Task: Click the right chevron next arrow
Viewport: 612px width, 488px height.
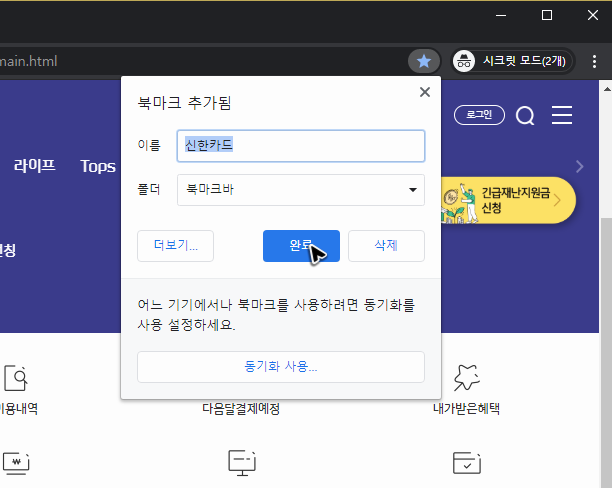Action: [580, 167]
